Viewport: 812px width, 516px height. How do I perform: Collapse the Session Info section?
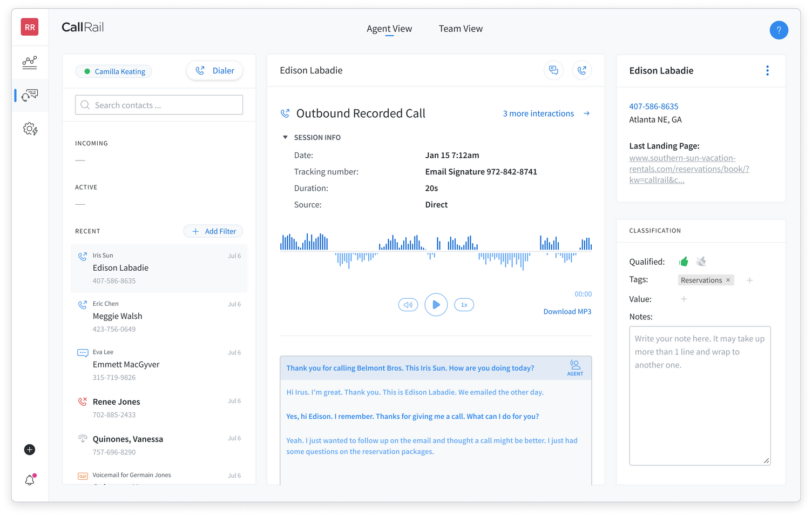click(x=285, y=137)
